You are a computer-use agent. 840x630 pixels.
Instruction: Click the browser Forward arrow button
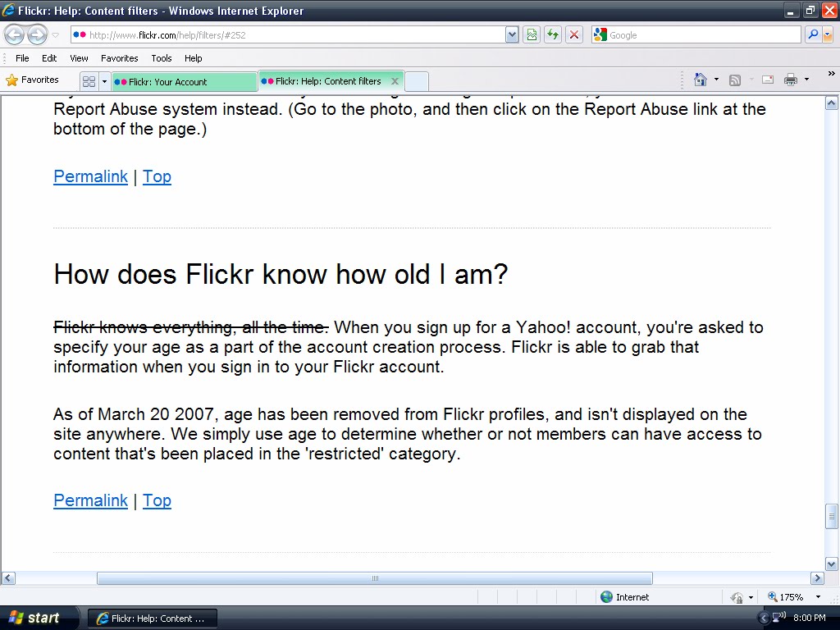[37, 35]
